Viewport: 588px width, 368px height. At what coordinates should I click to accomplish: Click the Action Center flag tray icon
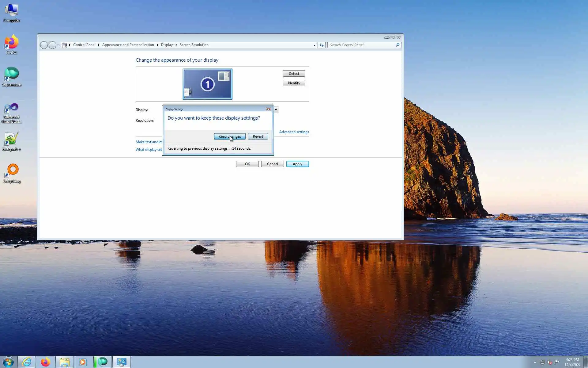point(557,362)
